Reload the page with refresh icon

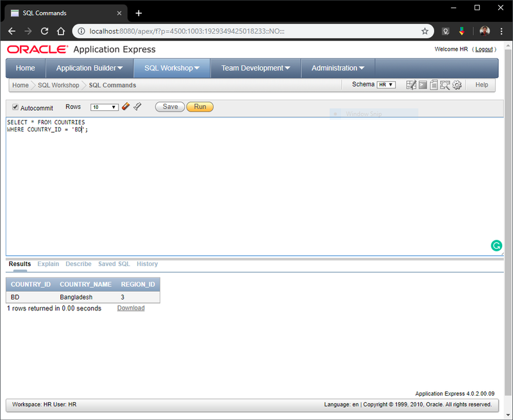tap(44, 31)
